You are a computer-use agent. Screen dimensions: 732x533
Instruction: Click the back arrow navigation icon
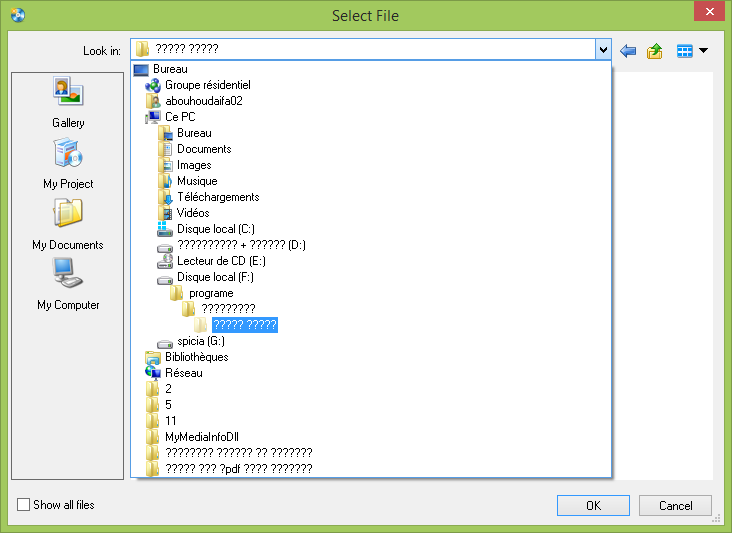click(x=628, y=50)
